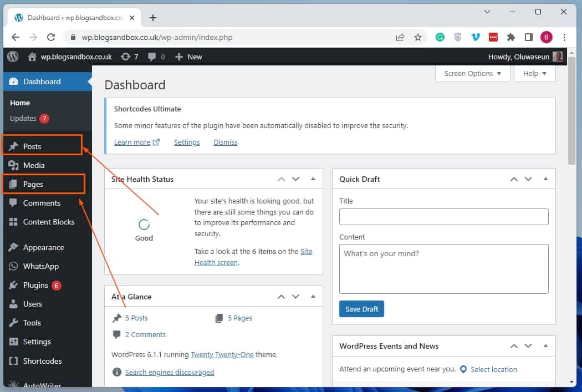Expand the Help dropdown
Viewport: 582px width, 392px height.
pos(534,74)
